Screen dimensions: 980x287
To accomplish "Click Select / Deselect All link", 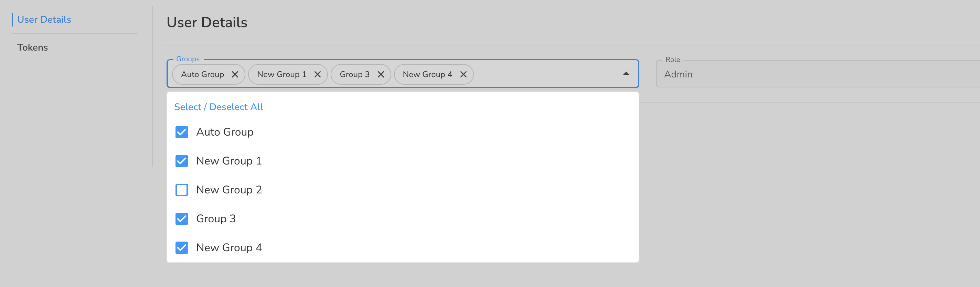I will pos(219,107).
